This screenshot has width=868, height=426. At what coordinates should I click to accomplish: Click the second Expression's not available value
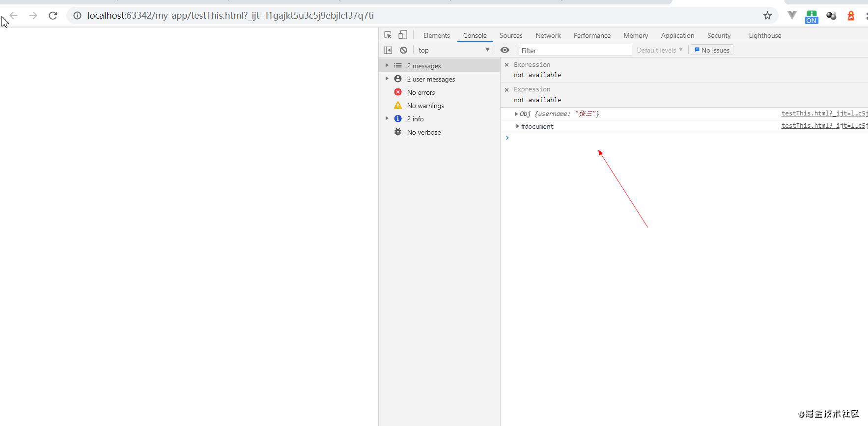pos(537,100)
